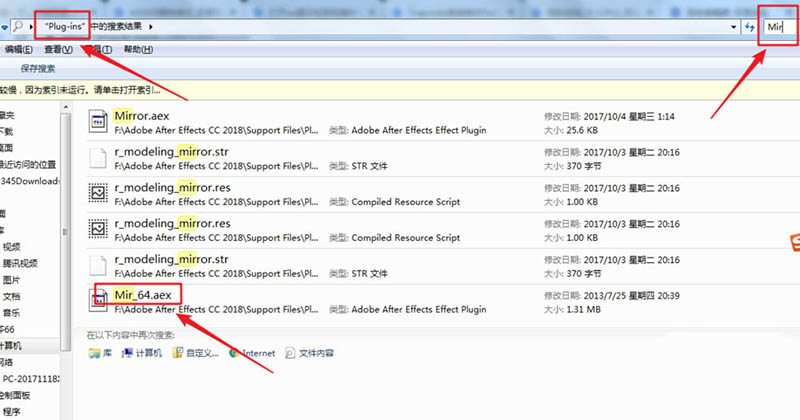Open 文档 library in the sidebar

tap(12, 297)
